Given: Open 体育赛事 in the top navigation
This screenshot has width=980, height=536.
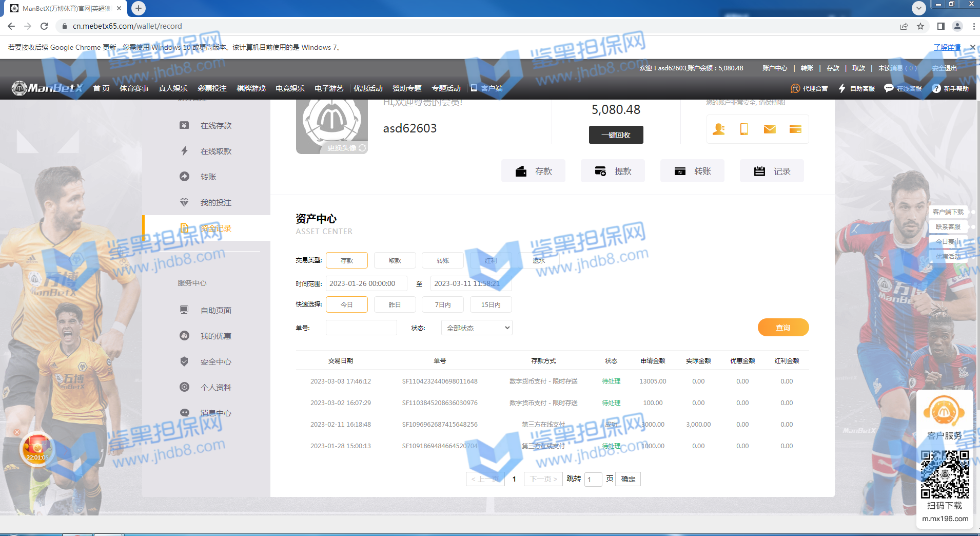Looking at the screenshot, I should [x=134, y=88].
